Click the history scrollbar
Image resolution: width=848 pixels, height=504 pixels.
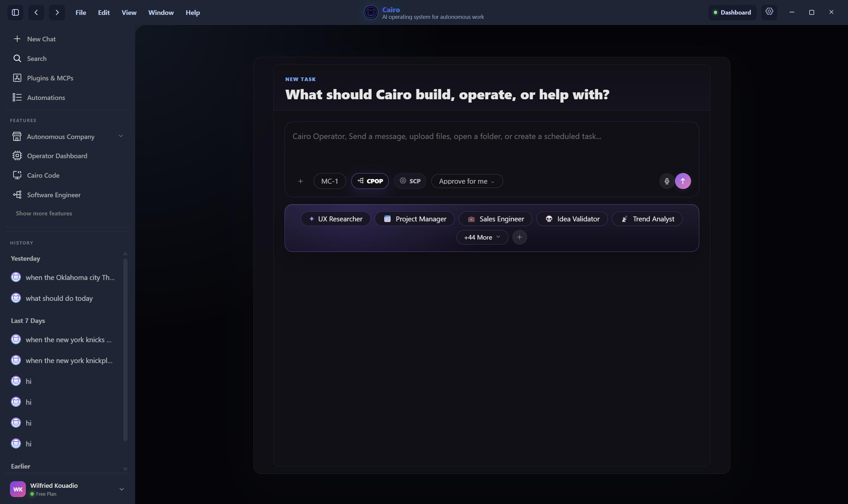125,350
